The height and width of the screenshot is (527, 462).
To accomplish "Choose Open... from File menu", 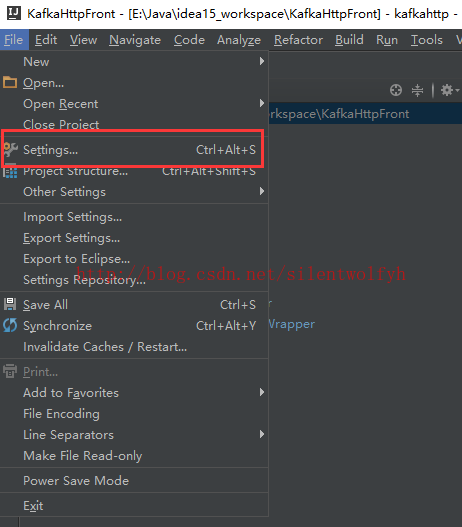I will pos(134,83).
